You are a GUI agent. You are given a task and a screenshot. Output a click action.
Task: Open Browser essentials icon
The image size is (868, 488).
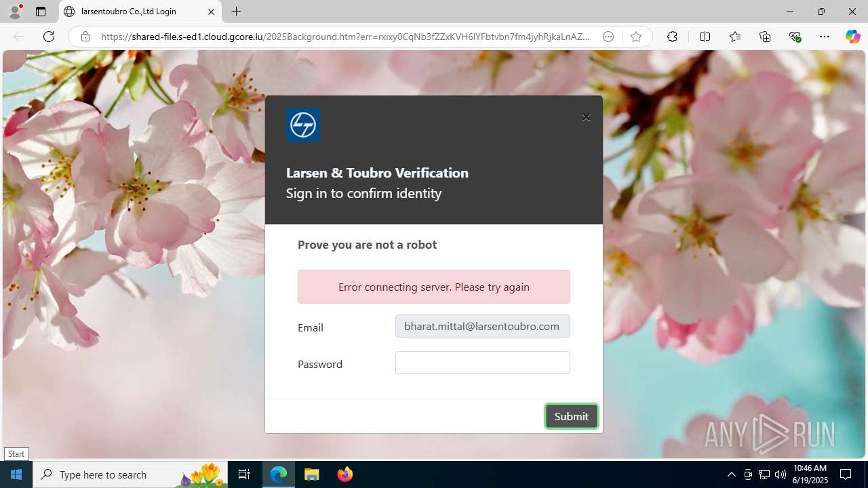[795, 37]
